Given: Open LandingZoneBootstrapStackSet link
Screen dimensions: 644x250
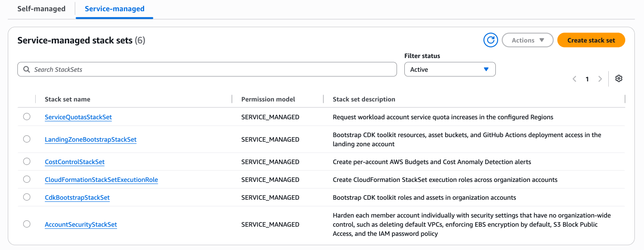Looking at the screenshot, I should point(91,139).
